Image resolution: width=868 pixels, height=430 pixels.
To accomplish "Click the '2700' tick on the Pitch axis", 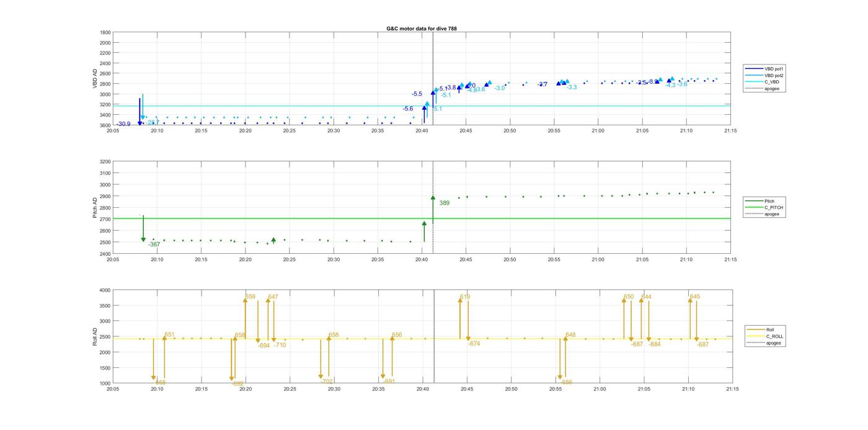I will tap(105, 219).
